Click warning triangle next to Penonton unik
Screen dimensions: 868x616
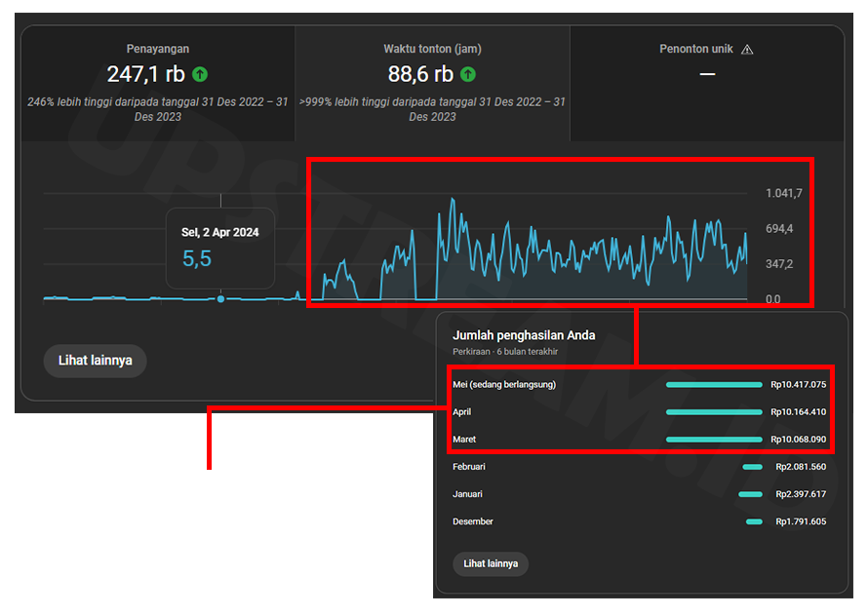pyautogui.click(x=747, y=50)
